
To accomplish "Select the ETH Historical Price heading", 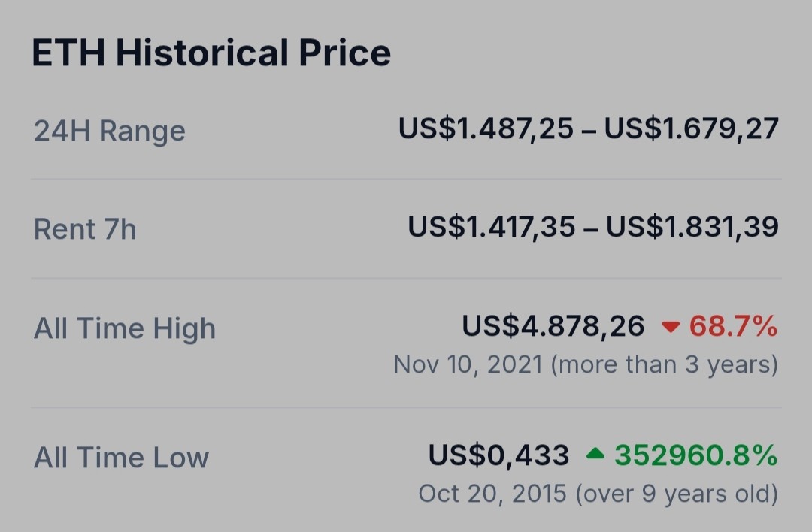I will coord(211,53).
